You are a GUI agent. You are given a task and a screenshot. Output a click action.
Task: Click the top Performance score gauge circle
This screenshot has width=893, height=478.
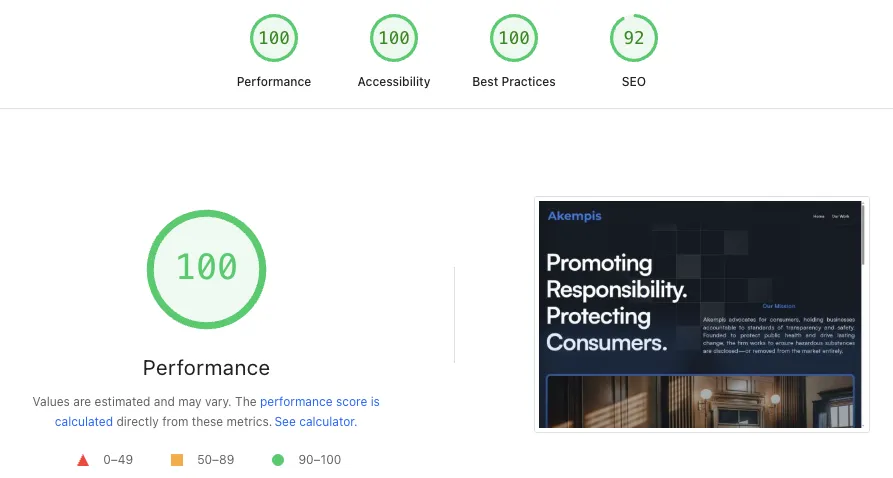pos(274,39)
